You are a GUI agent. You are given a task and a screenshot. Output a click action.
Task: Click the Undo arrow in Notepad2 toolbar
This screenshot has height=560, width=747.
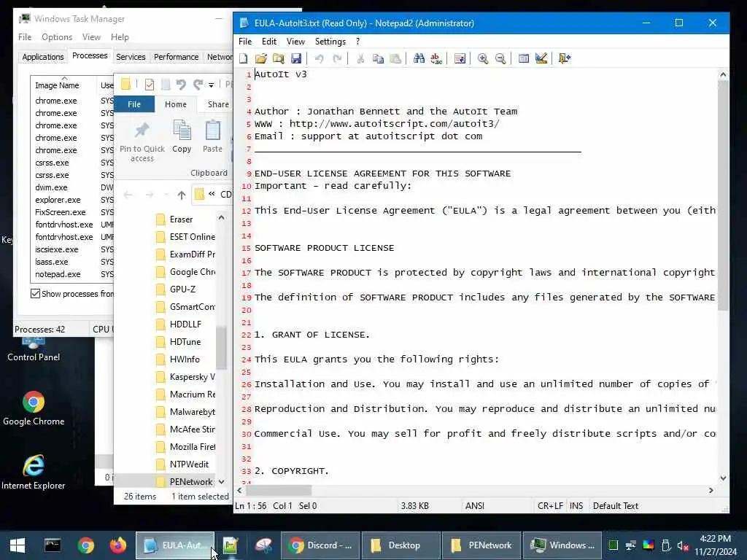click(320, 58)
